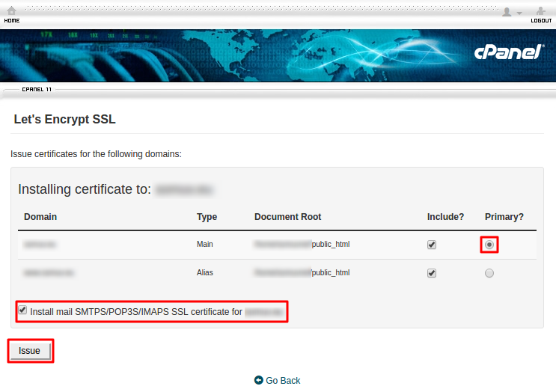Click the Include? column header
This screenshot has height=392, width=556.
coord(445,216)
